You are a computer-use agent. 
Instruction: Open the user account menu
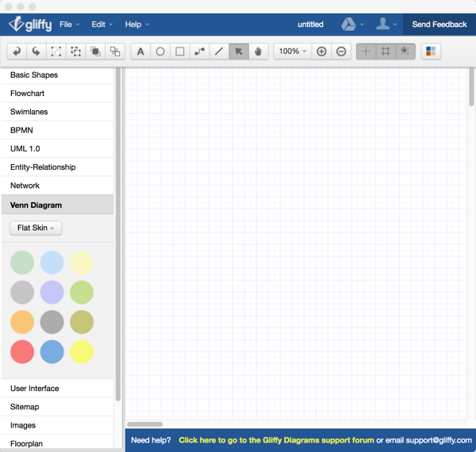coord(386,25)
